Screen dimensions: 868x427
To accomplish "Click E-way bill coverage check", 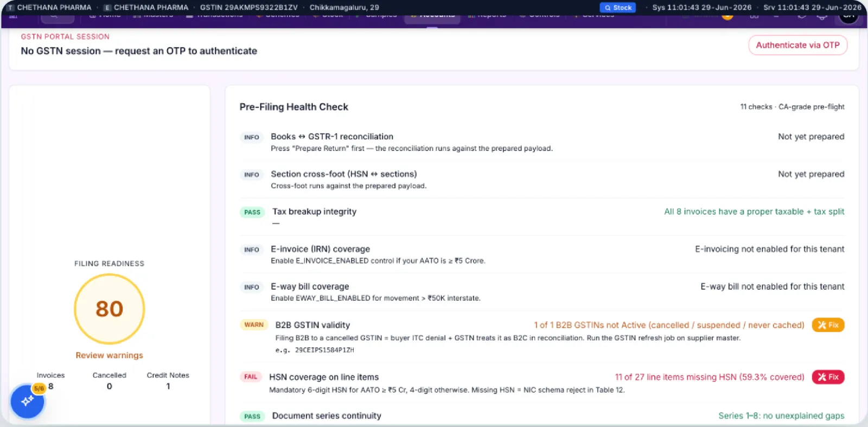I will tap(310, 286).
